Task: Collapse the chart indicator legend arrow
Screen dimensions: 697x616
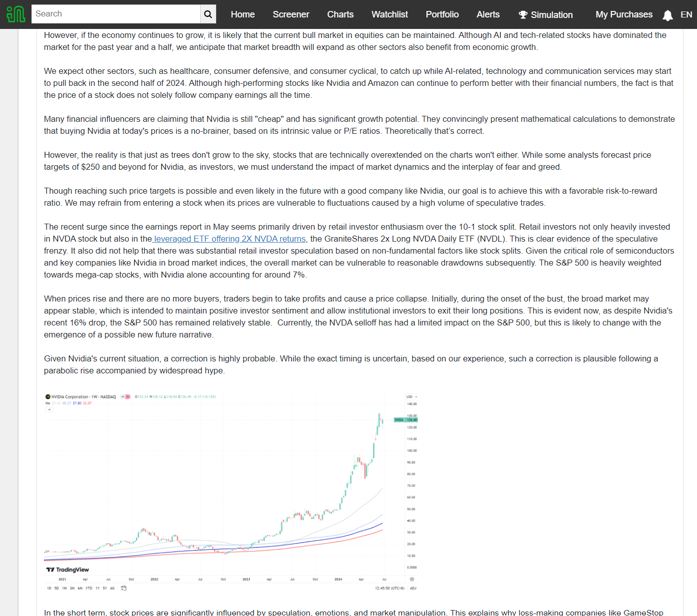Action: tap(49, 409)
